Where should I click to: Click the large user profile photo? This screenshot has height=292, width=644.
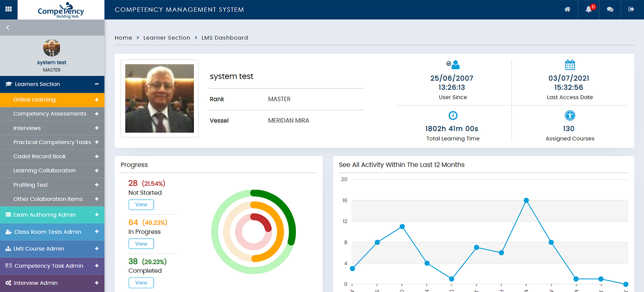click(x=160, y=98)
